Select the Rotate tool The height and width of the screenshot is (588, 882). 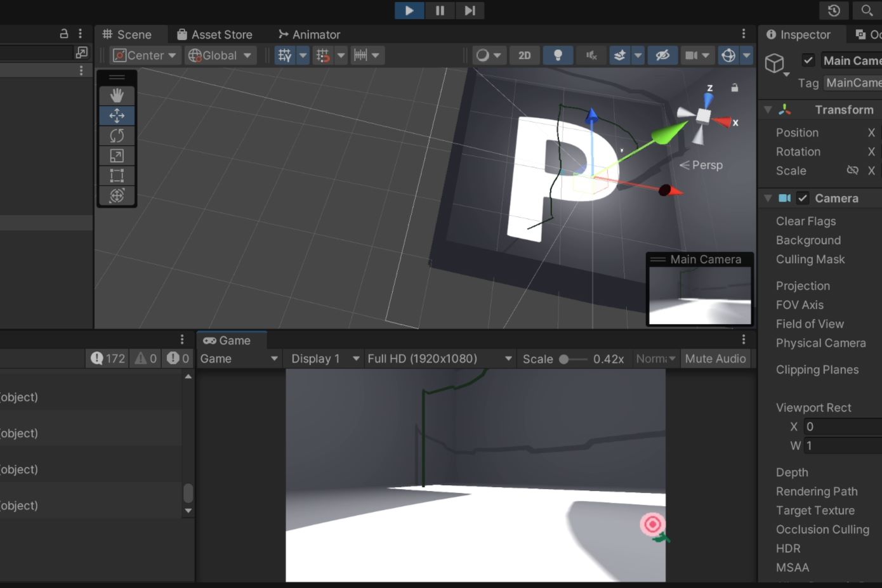pyautogui.click(x=117, y=136)
